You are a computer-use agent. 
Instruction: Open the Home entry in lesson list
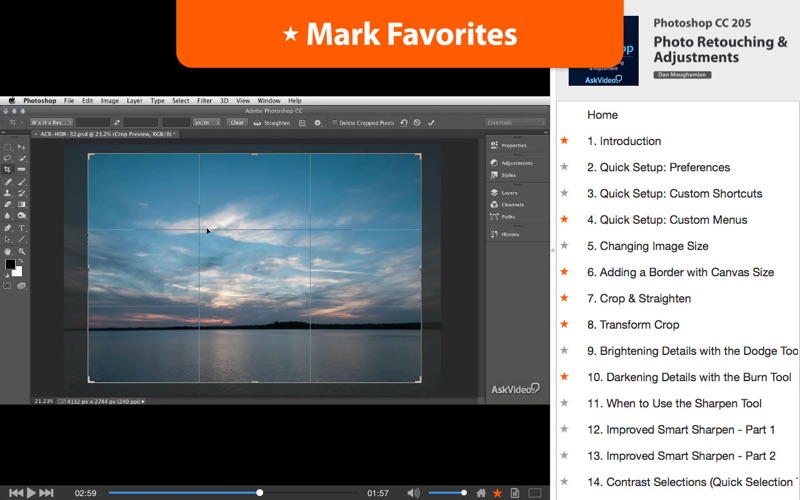tap(602, 115)
